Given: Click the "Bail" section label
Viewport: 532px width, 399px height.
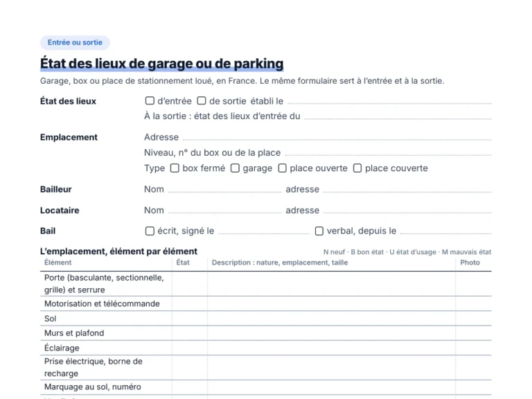Looking at the screenshot, I should click(x=48, y=231).
